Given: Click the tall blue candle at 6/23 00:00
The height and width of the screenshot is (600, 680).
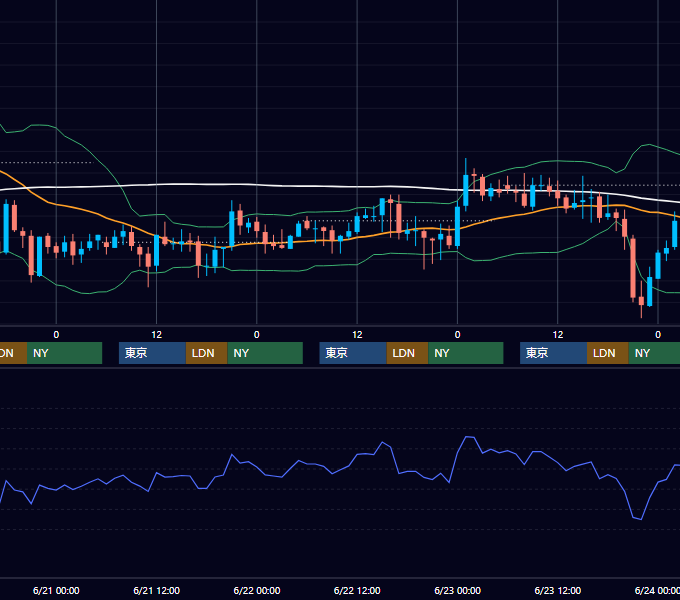Looking at the screenshot, I should click(458, 226).
